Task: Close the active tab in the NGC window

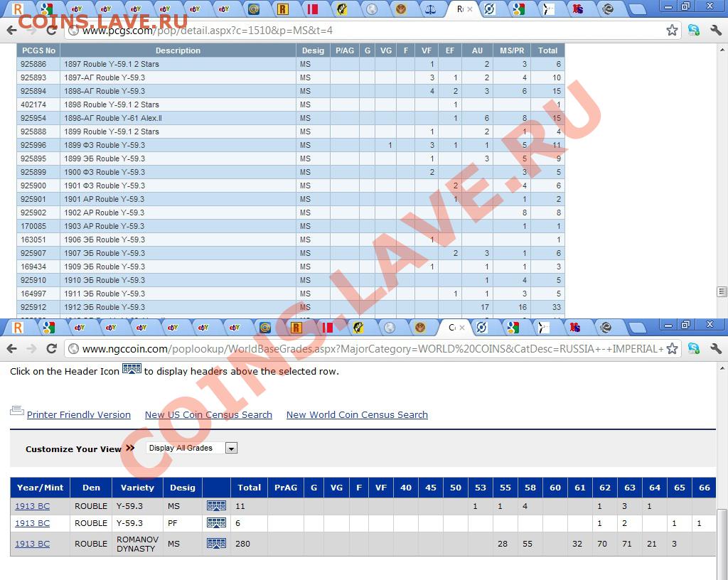Action: [462, 328]
